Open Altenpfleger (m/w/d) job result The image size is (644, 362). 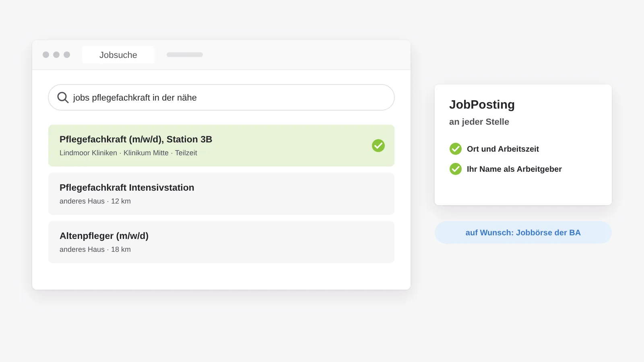point(221,242)
